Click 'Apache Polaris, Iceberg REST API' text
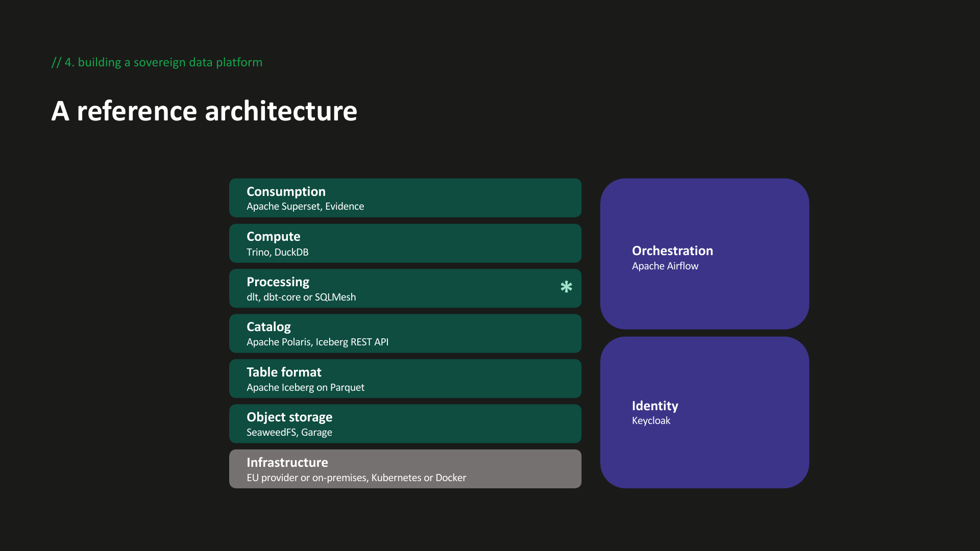Screen dimensions: 980x551 [x=317, y=342]
